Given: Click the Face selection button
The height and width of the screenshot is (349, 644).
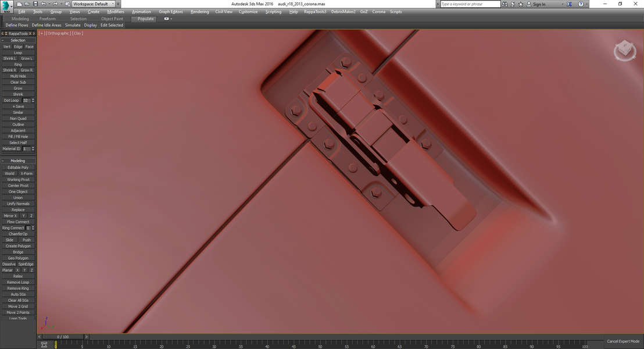Looking at the screenshot, I should coord(29,47).
